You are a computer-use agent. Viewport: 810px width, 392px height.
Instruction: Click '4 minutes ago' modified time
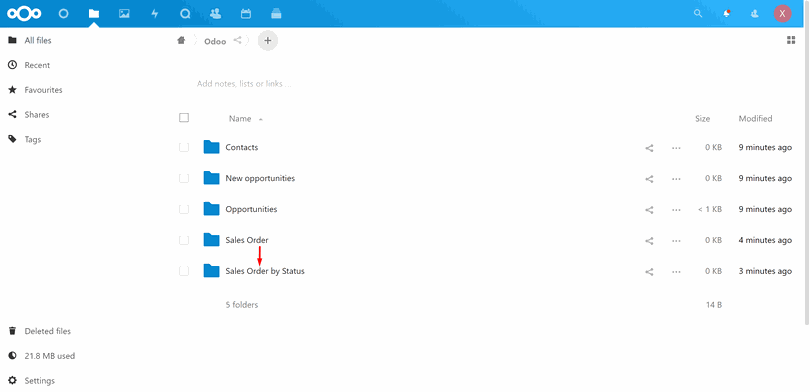(765, 240)
